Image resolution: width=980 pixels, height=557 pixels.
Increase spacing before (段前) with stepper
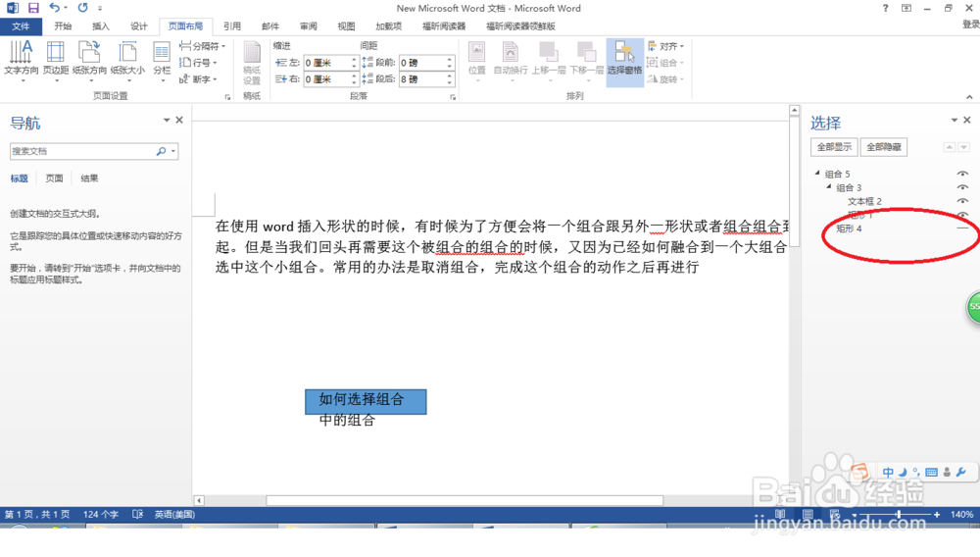pos(450,60)
